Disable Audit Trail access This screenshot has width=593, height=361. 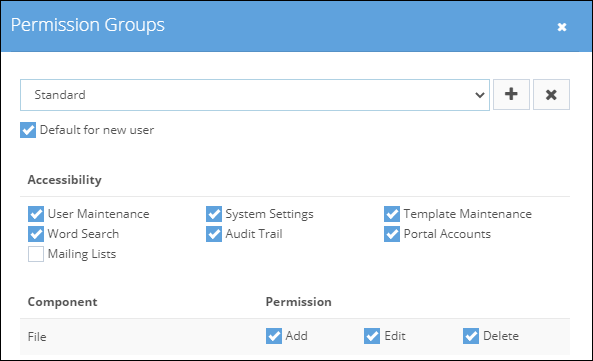(x=214, y=234)
